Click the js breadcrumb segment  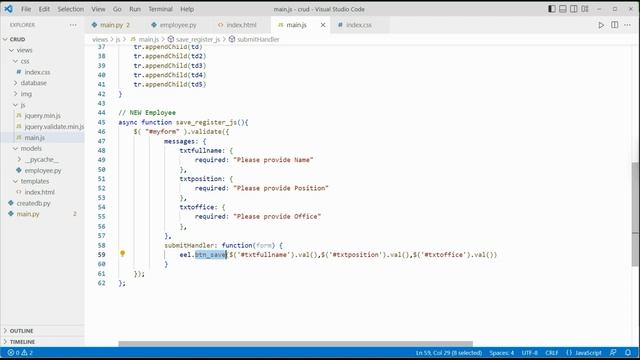coord(118,39)
